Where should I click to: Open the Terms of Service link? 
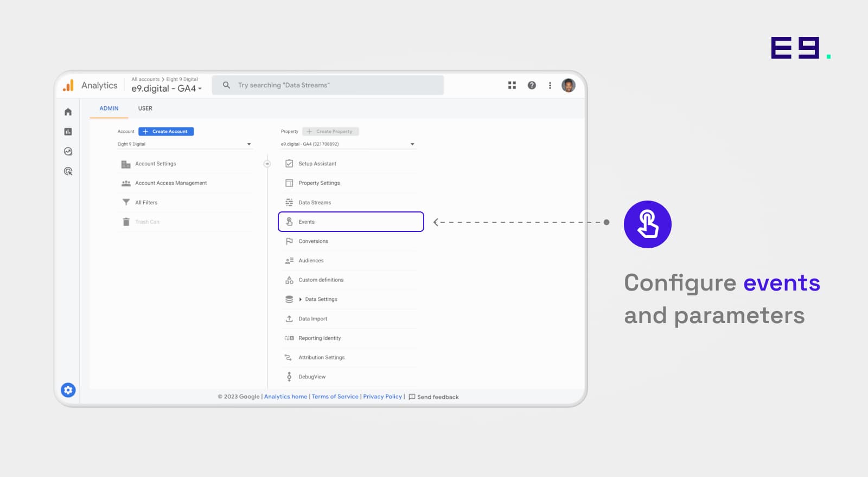coord(335,397)
